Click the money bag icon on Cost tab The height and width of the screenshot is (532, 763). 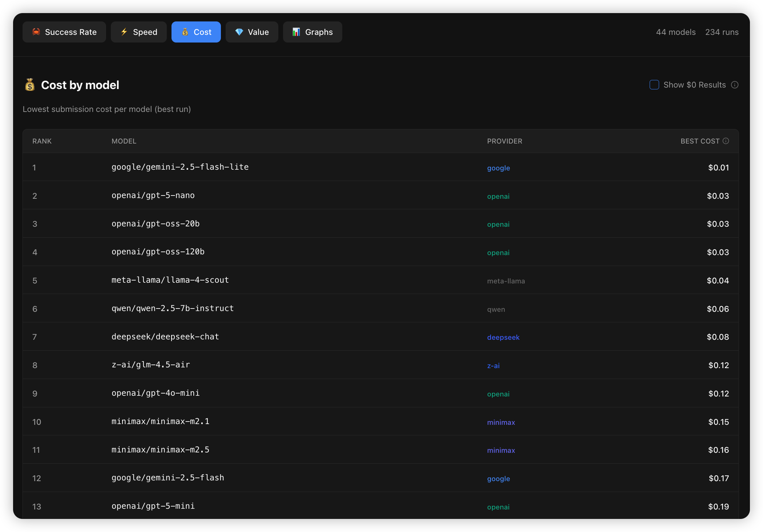[185, 32]
